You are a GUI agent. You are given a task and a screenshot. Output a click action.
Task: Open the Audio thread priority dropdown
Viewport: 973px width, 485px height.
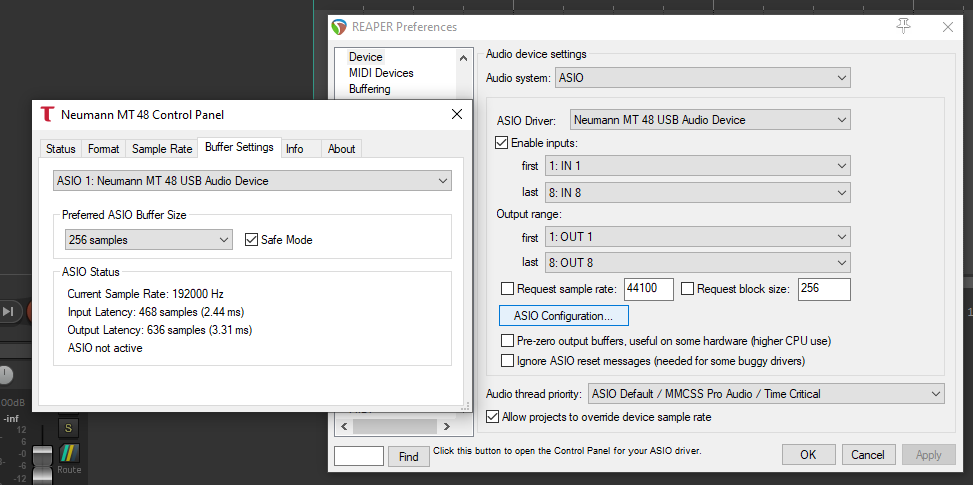coord(766,394)
